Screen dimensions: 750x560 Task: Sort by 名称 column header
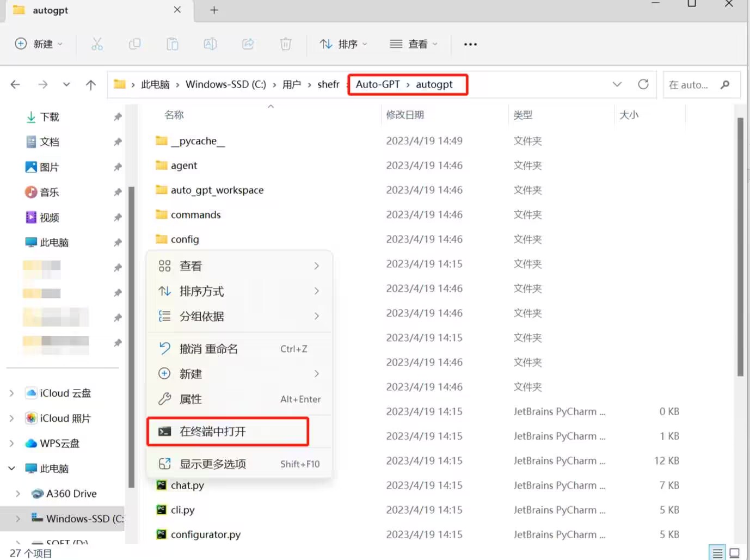click(174, 115)
